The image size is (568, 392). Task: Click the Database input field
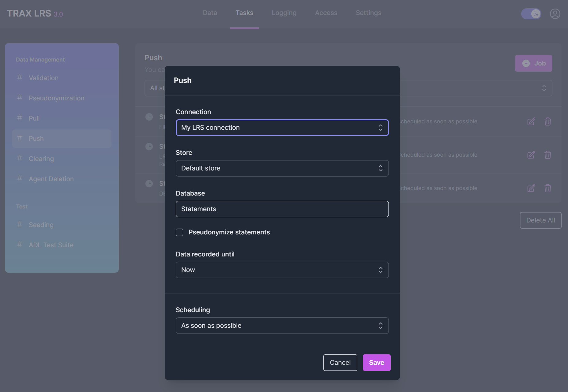282,209
